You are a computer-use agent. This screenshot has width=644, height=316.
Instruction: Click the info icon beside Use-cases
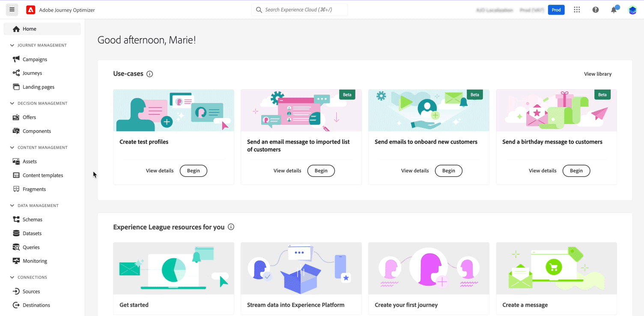point(149,74)
